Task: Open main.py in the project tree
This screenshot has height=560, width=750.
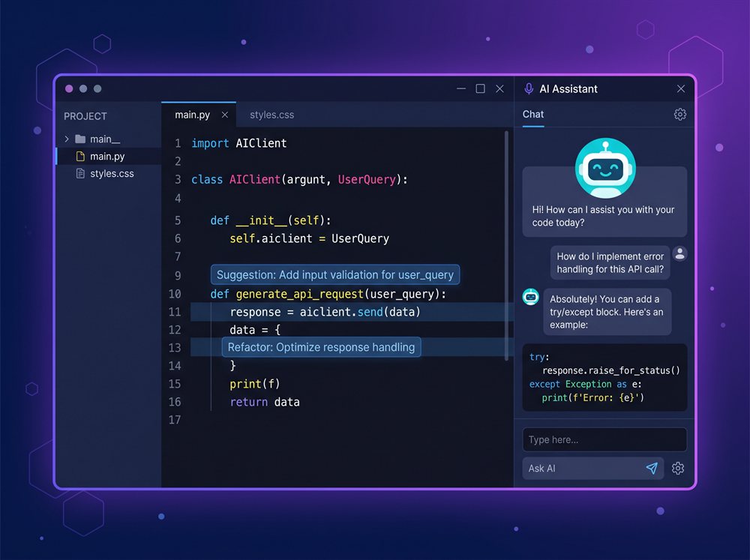Action: click(x=108, y=157)
